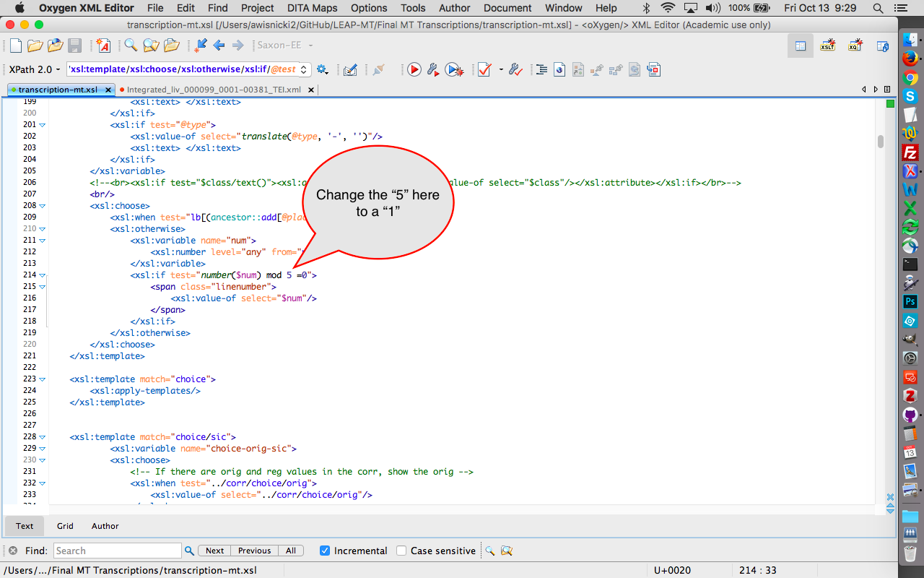
Task: Click the Find/Replace magnifier icon
Action: pos(131,46)
